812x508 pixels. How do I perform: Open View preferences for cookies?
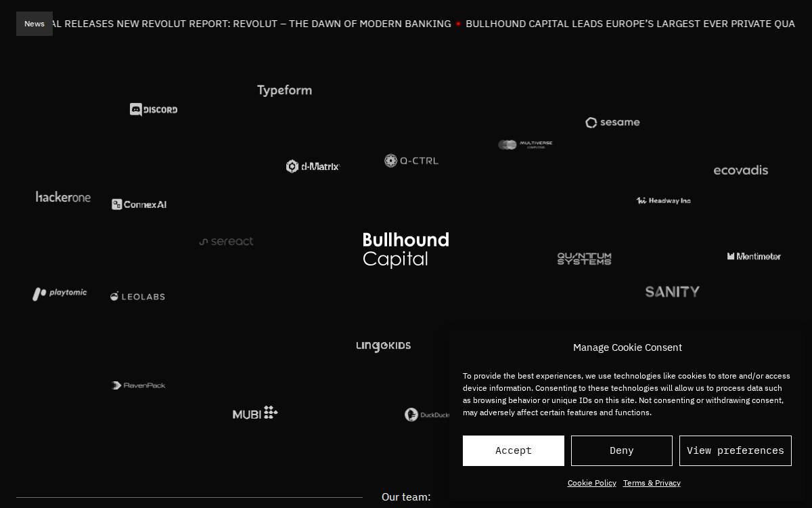click(x=736, y=450)
